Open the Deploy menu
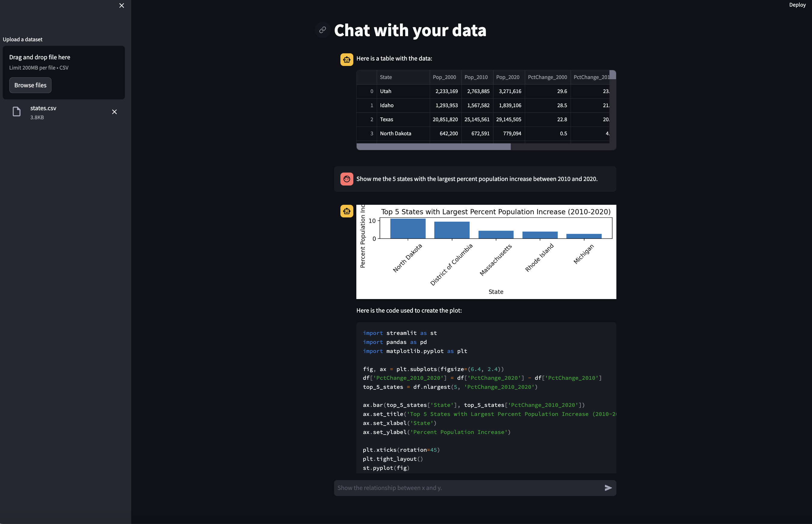Viewport: 812px width, 524px height. click(797, 5)
